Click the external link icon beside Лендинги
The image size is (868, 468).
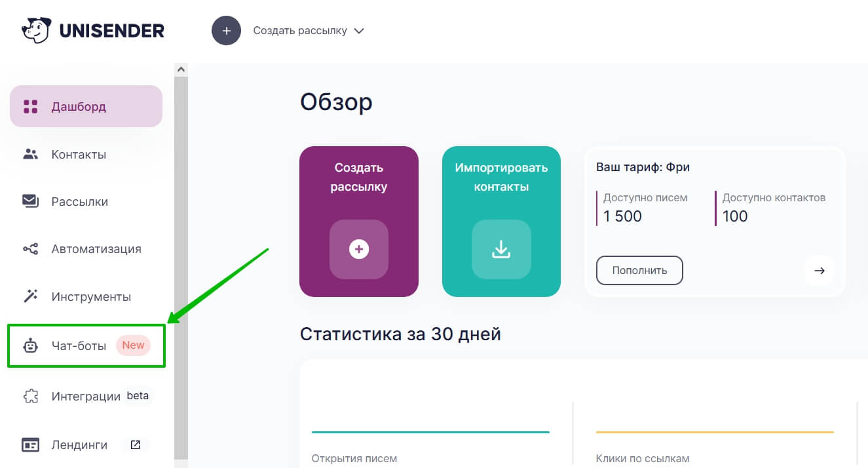[x=135, y=444]
